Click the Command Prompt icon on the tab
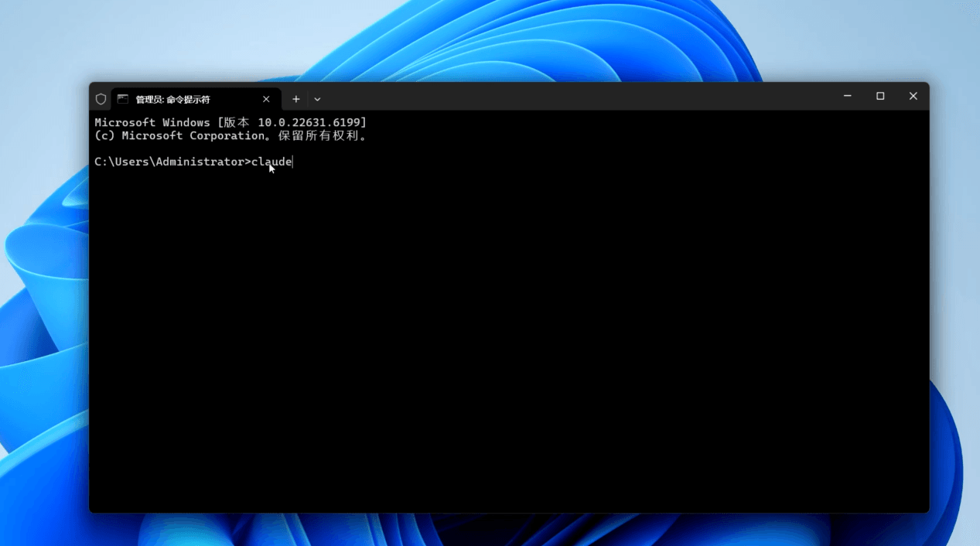The width and height of the screenshot is (980, 546). pos(123,99)
